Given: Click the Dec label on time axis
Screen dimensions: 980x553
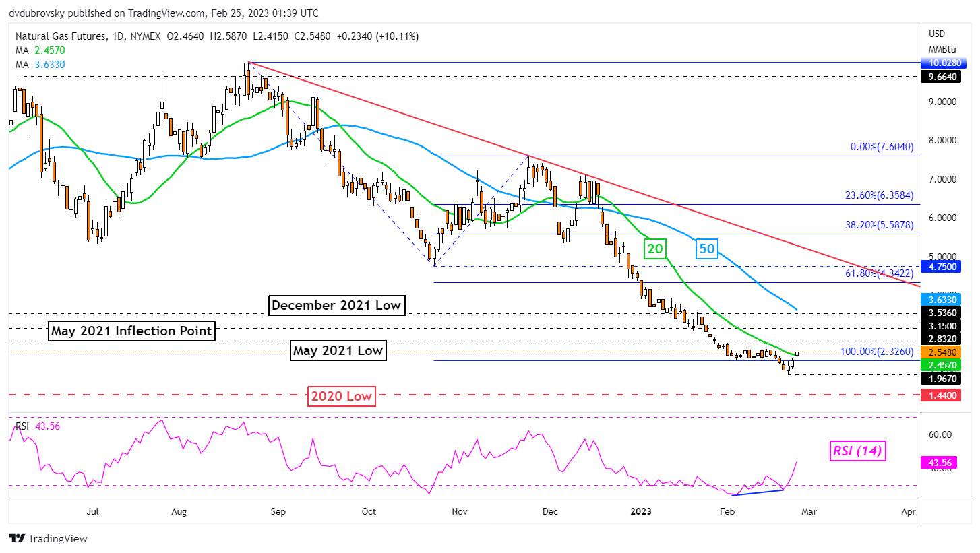Looking at the screenshot, I should (x=550, y=513).
